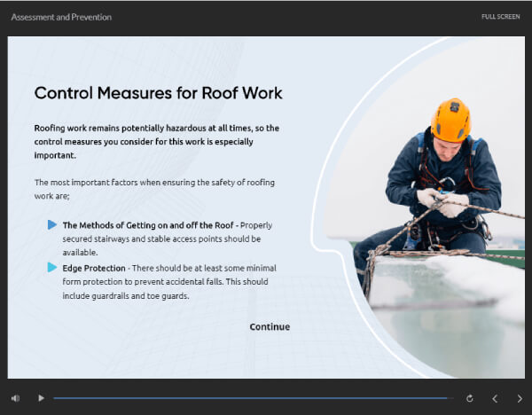Mute audio with the speaker icon
Screen dimensions: 532x415
click(16, 398)
